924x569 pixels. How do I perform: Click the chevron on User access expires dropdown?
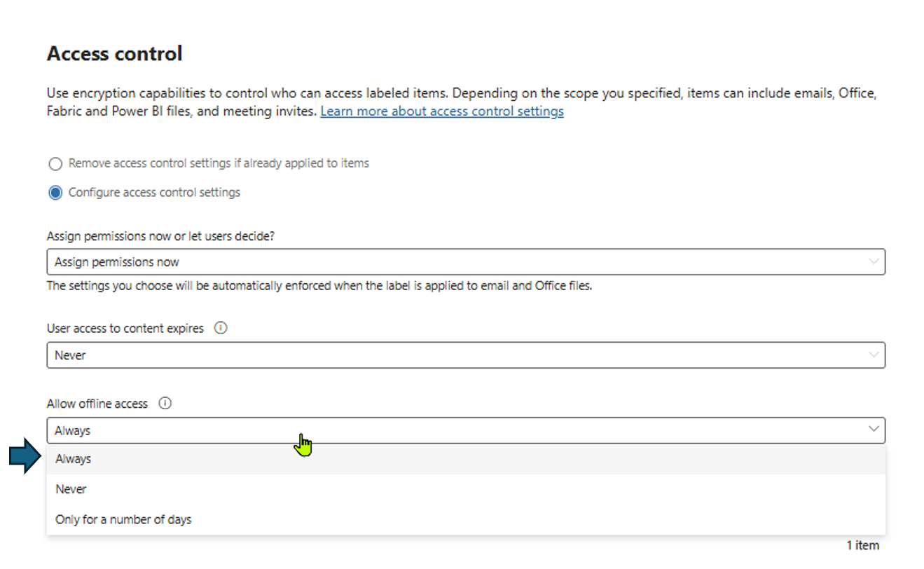pyautogui.click(x=874, y=355)
